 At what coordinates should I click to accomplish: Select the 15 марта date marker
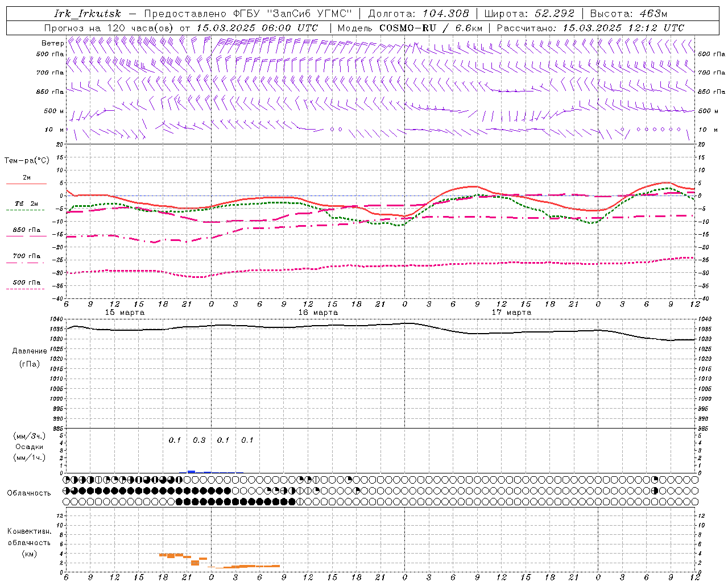(x=125, y=313)
